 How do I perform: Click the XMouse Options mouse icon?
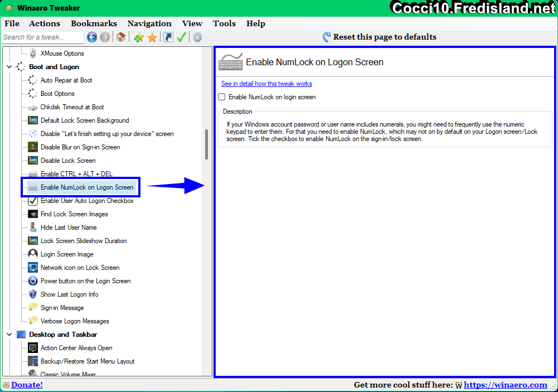(33, 54)
